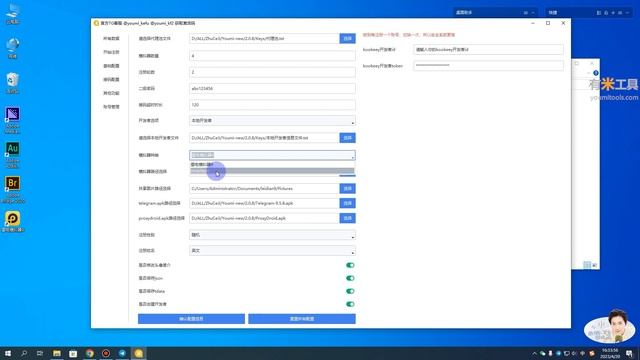Click the Telegram apk path text field
This screenshot has height=360, width=640.
tap(264, 203)
